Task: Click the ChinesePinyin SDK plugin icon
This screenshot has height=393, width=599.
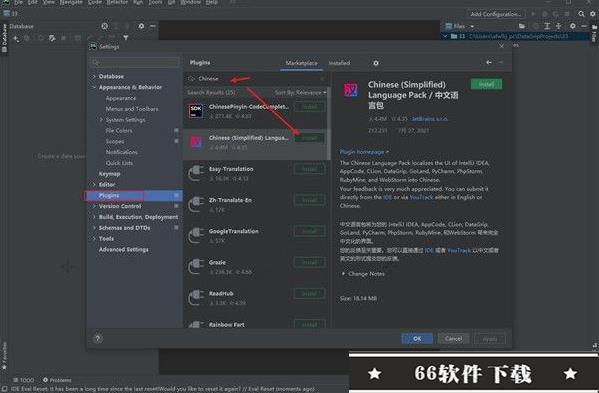Action: (196, 111)
